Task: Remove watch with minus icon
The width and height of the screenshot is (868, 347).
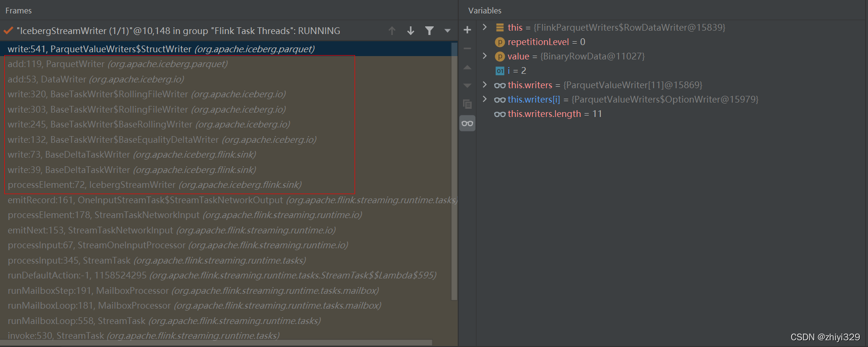Action: (x=467, y=48)
